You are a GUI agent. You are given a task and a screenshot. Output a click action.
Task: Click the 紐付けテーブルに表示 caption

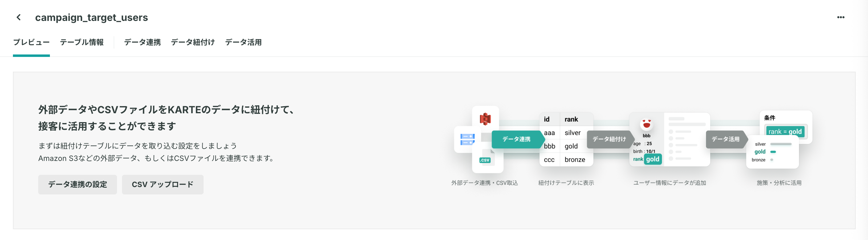tap(566, 183)
